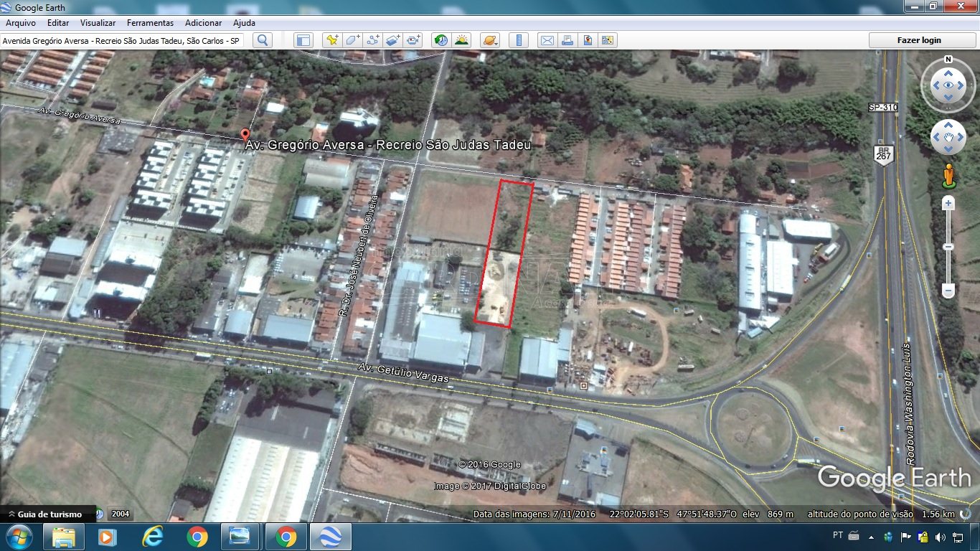
Task: Start recording a tour
Action: tap(413, 40)
